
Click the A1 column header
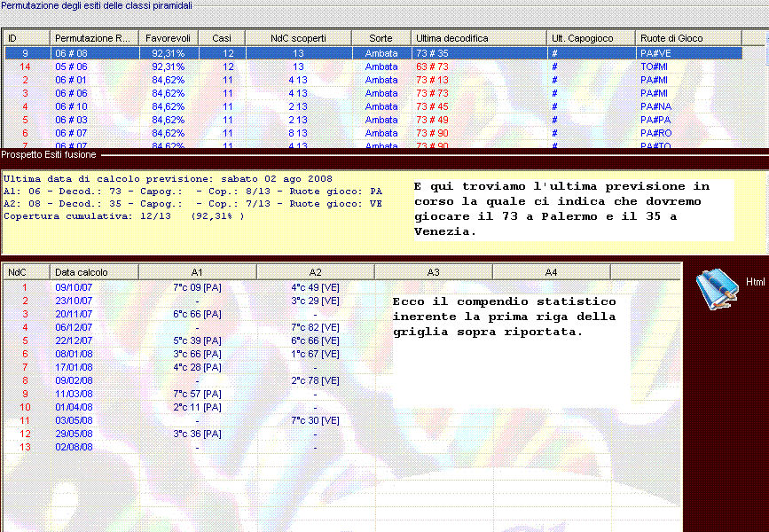pyautogui.click(x=198, y=272)
